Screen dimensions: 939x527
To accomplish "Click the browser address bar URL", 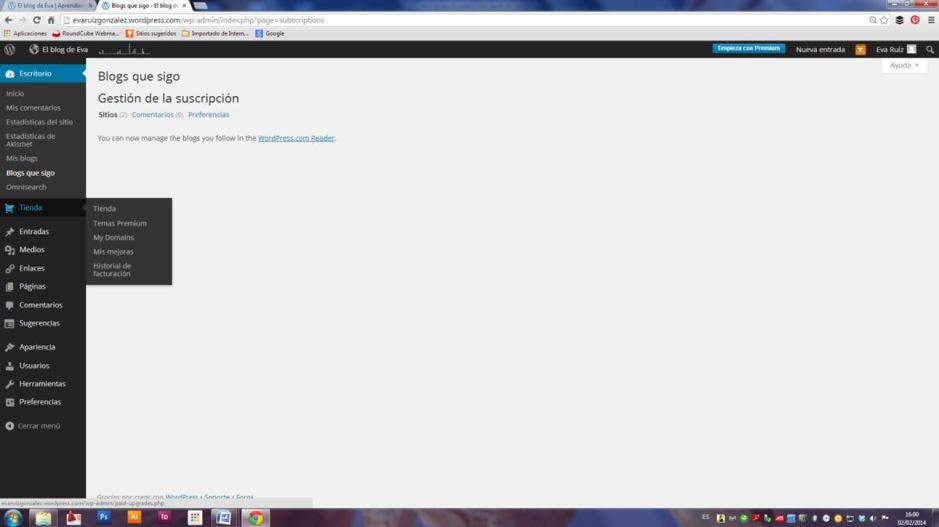I will coord(200,20).
